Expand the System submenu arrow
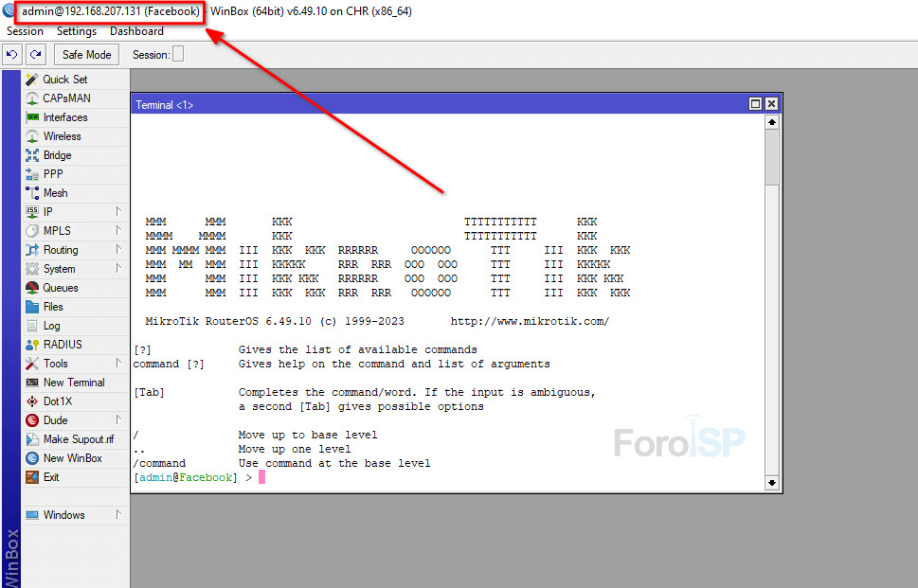Viewport: 918px width, 588px height. click(118, 269)
